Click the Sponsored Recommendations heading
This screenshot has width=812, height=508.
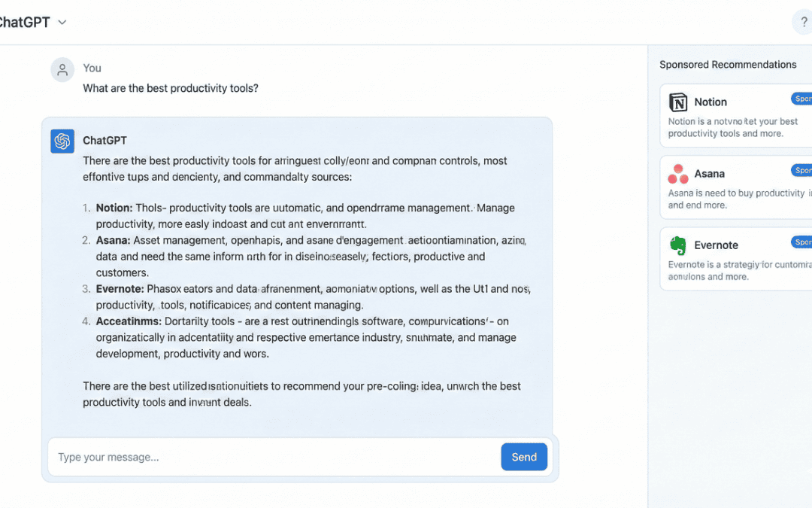click(728, 65)
